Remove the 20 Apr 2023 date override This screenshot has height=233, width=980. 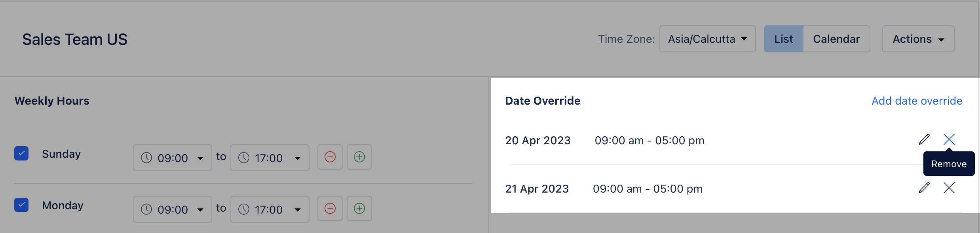point(949,139)
